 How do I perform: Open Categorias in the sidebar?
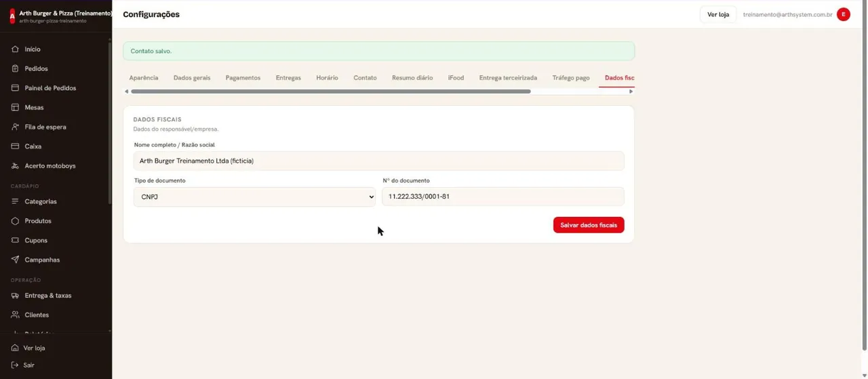41,201
